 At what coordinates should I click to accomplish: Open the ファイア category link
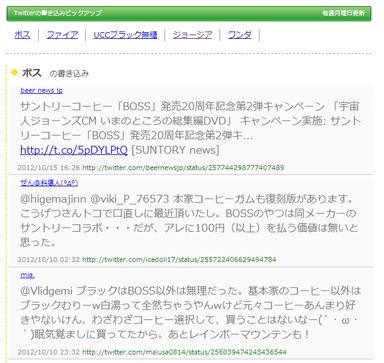pyautogui.click(x=62, y=35)
